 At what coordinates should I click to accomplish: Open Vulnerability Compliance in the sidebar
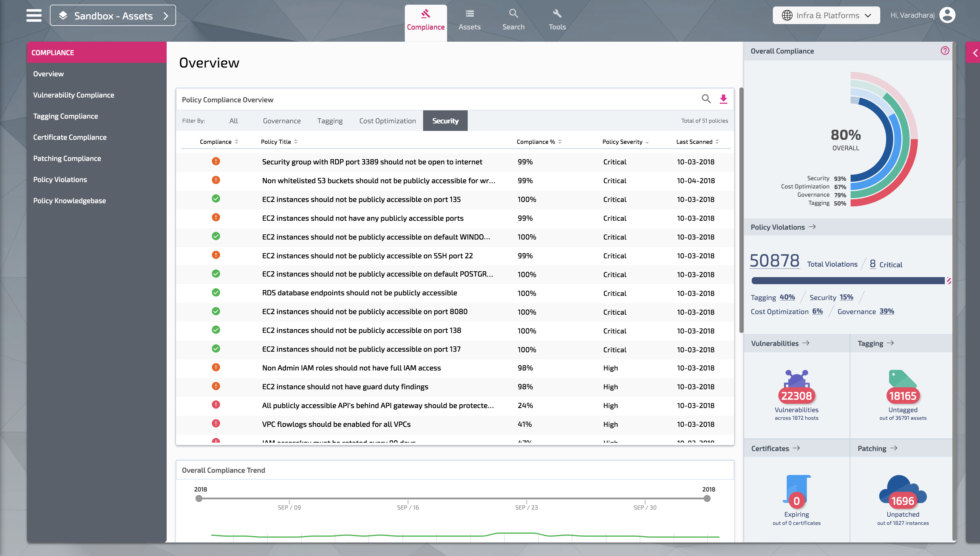[74, 95]
